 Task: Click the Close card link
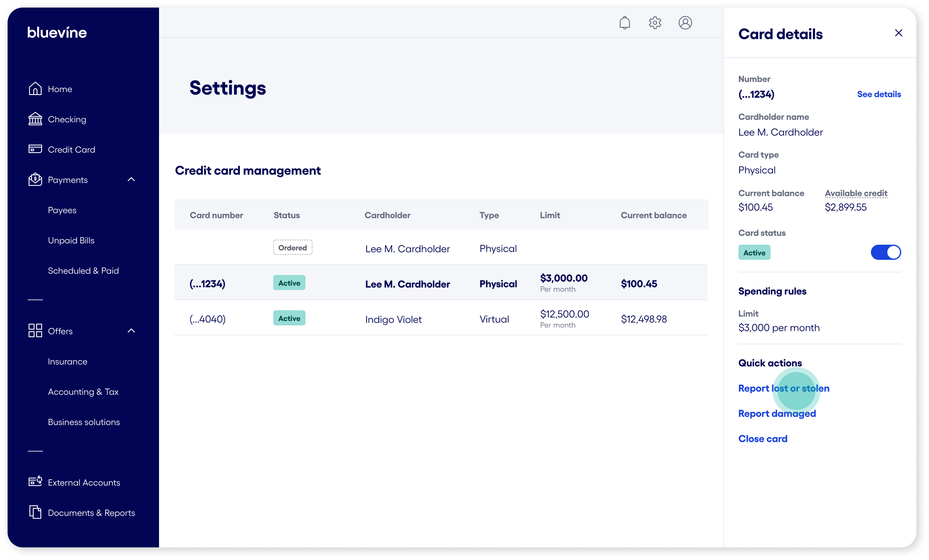click(763, 439)
